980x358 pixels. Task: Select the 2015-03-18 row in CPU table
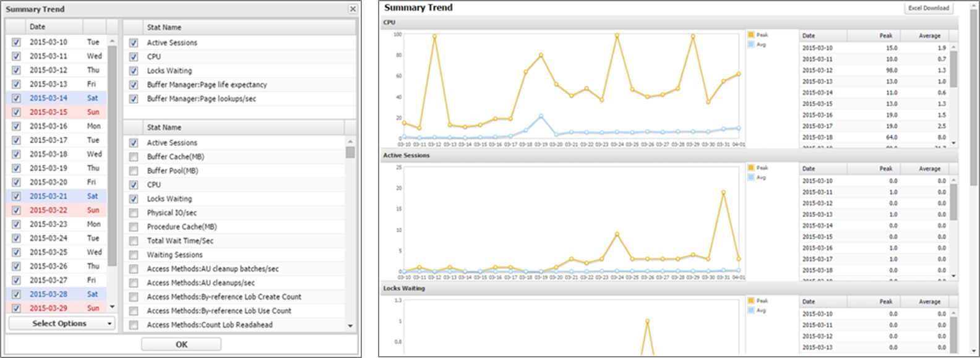coord(874,137)
